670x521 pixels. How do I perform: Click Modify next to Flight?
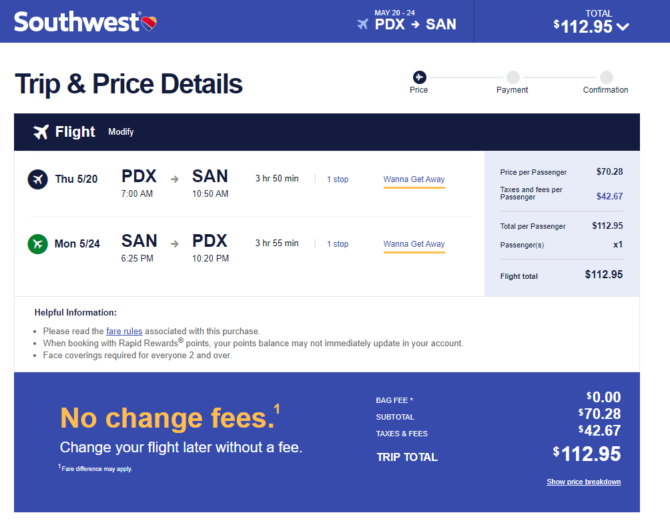point(121,132)
